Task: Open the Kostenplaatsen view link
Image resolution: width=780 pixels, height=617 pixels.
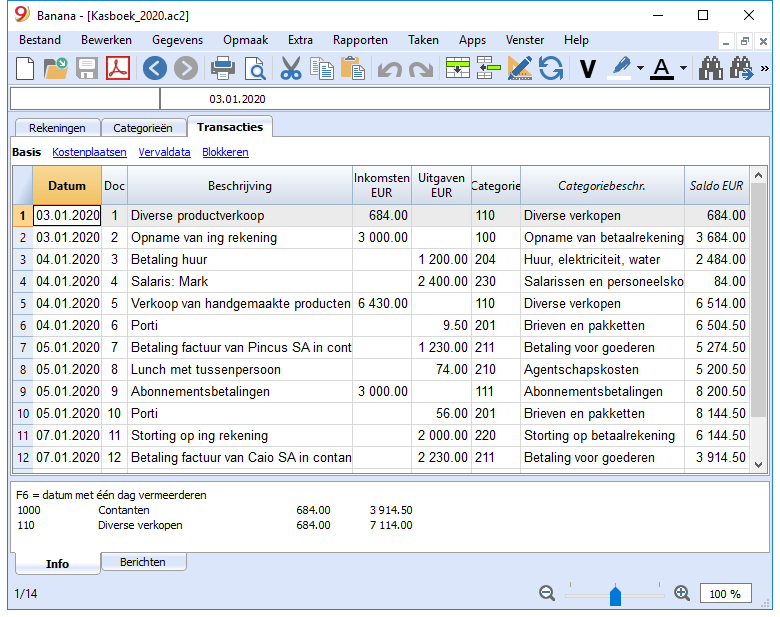Action: point(89,152)
